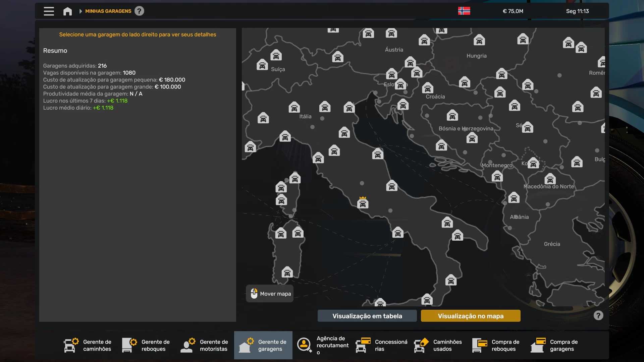
Task: Click the map help question icon
Action: click(598, 315)
